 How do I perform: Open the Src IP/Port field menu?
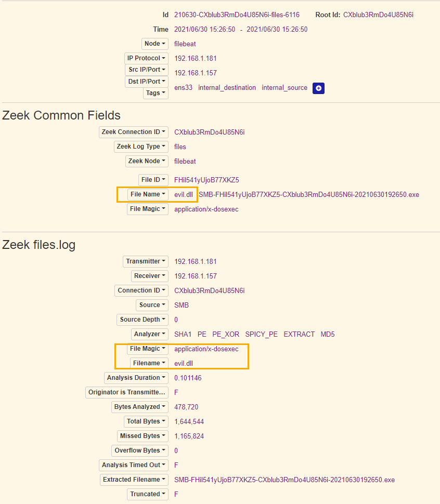click(x=147, y=70)
